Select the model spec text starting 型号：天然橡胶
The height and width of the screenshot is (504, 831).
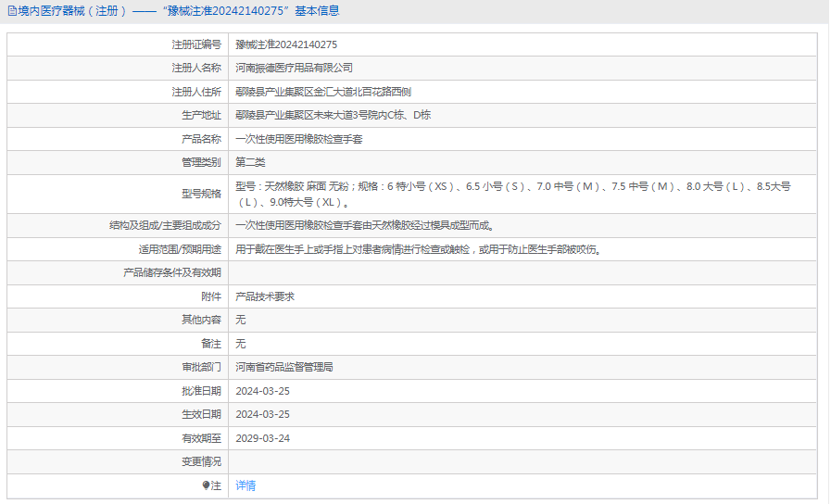(x=513, y=194)
